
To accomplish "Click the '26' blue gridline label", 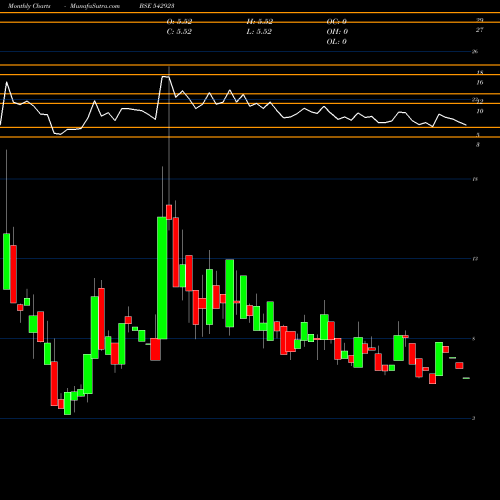I will click(x=475, y=52).
